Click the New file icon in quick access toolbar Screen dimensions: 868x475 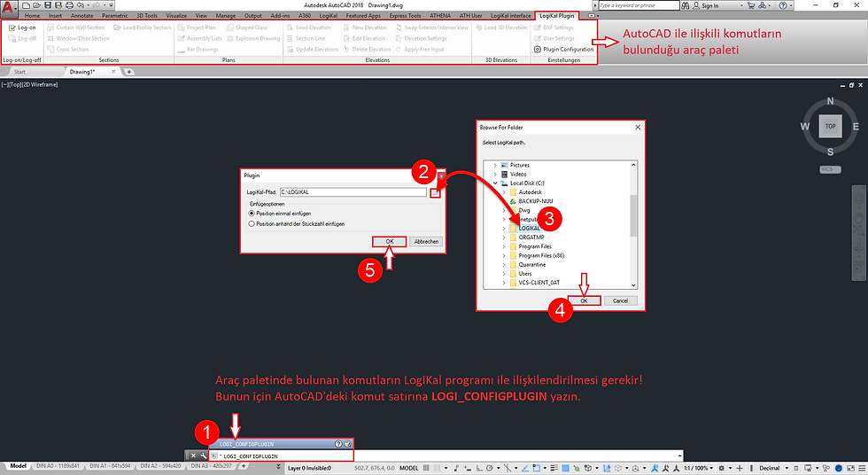[x=26, y=5]
